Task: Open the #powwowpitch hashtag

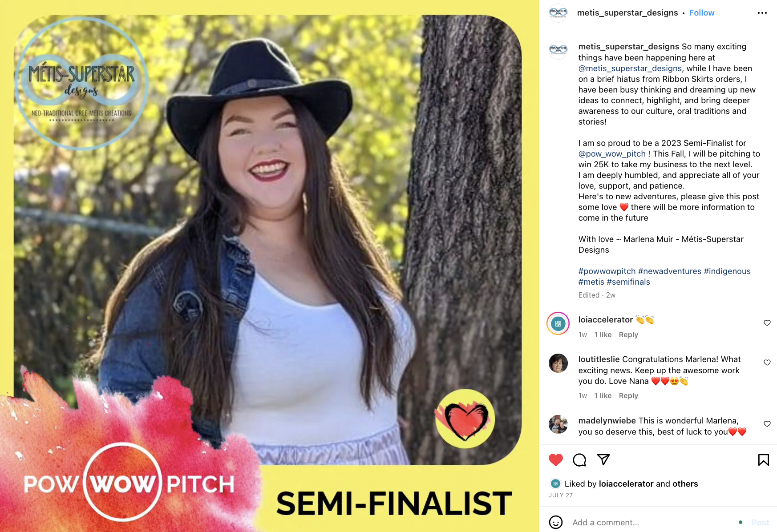Action: pyautogui.click(x=607, y=271)
